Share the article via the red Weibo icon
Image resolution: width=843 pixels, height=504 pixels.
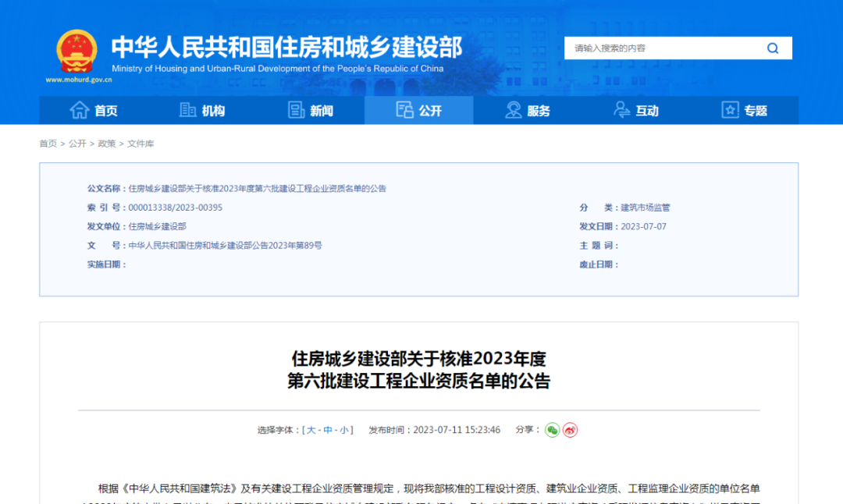569,430
